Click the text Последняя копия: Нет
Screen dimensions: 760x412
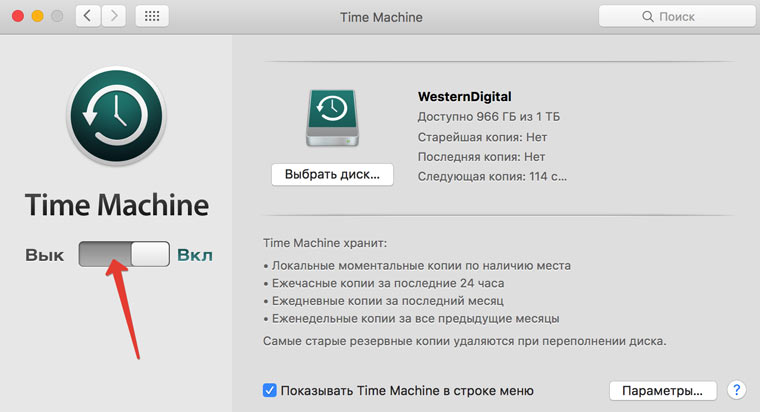(x=481, y=157)
